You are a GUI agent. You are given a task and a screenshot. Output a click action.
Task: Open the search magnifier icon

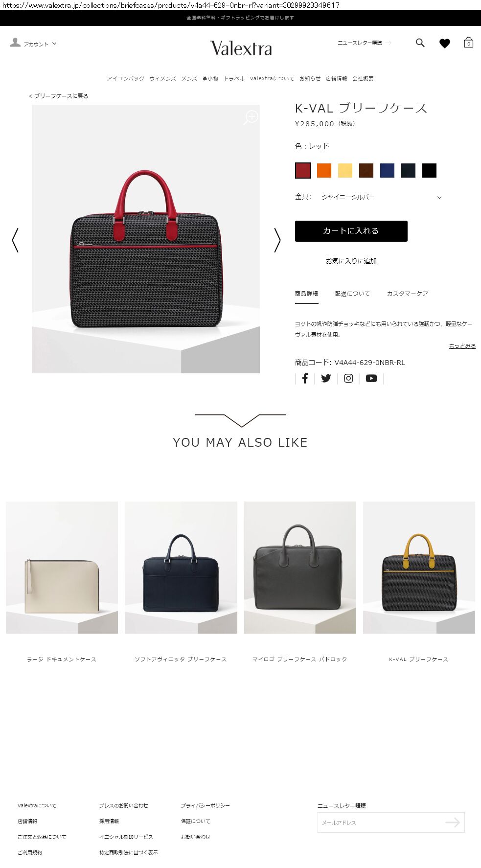pyautogui.click(x=420, y=43)
